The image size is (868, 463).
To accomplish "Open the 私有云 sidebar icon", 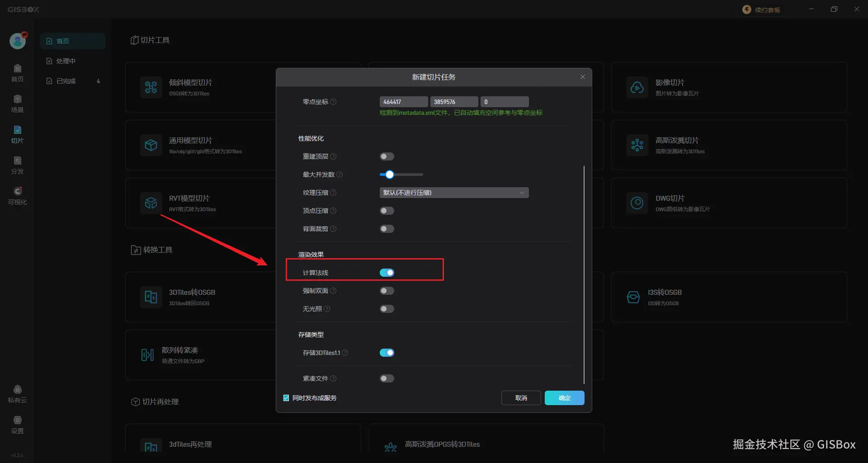I will (x=18, y=393).
